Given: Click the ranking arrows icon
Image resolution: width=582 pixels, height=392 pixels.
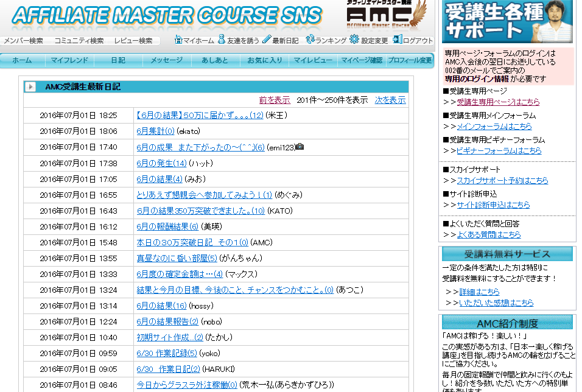Looking at the screenshot, I should [310, 40].
